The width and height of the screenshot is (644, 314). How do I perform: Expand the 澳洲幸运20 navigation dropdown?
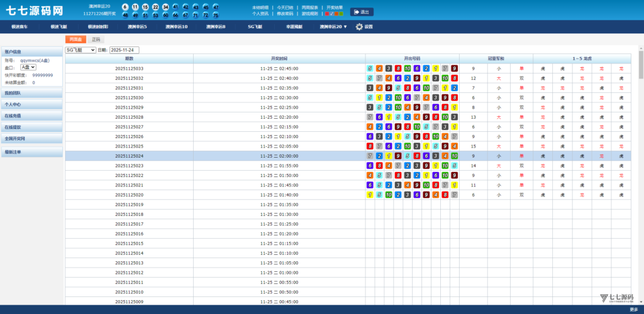tap(333, 27)
